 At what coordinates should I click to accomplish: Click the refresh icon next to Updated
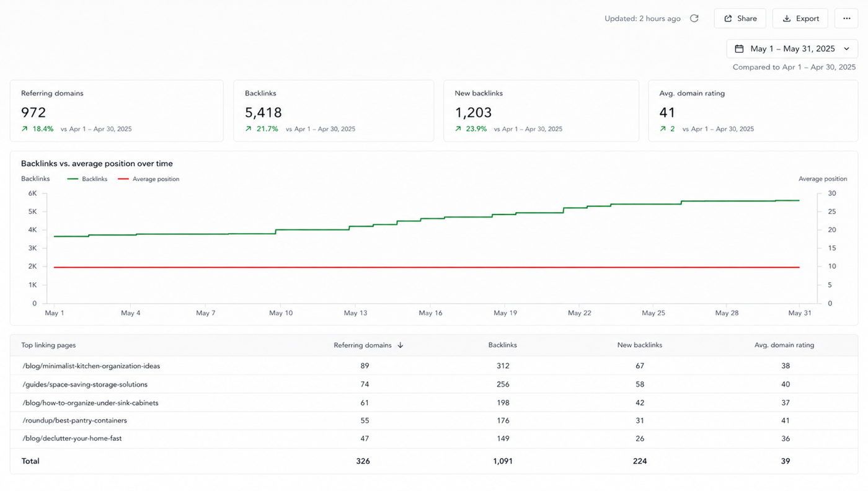694,19
